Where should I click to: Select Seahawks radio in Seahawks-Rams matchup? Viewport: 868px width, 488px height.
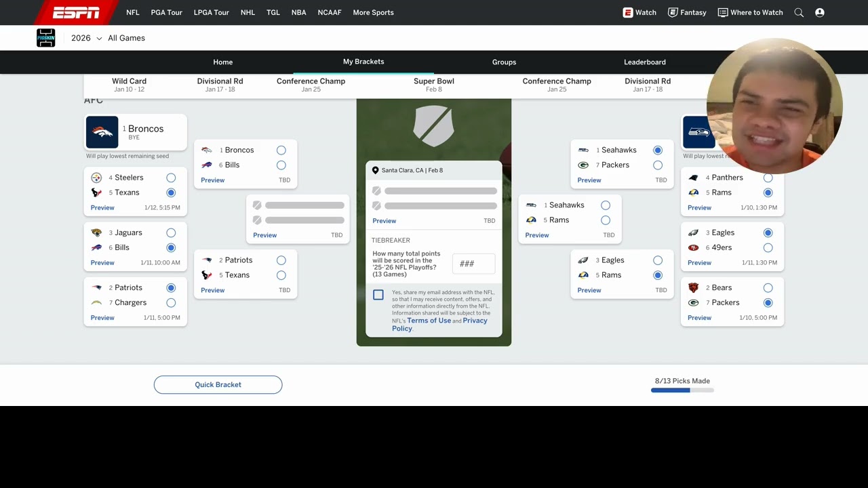click(x=606, y=205)
